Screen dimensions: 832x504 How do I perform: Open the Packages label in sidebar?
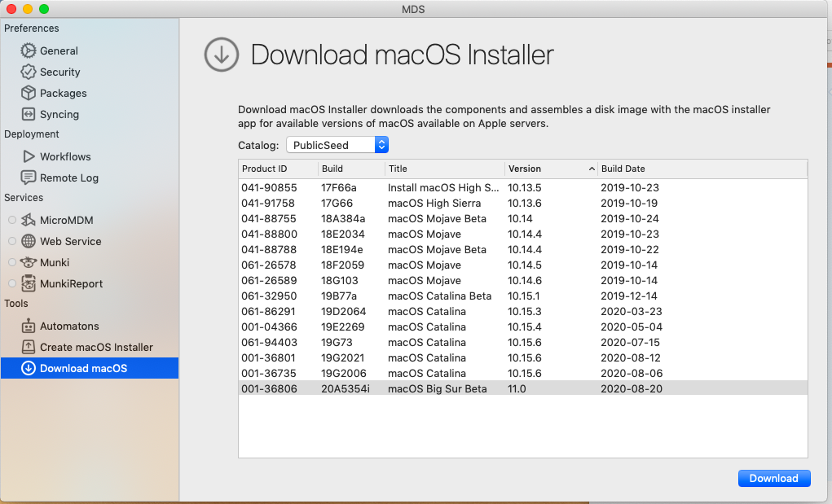pyautogui.click(x=63, y=94)
